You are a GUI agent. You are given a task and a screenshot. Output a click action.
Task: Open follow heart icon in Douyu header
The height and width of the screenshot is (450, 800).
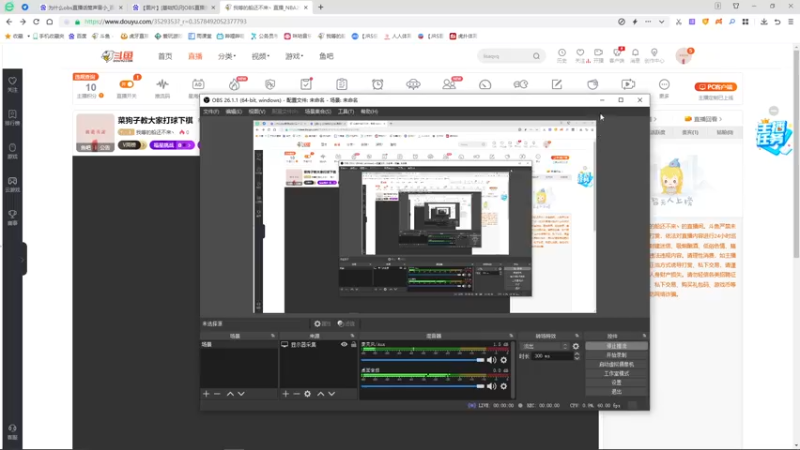coord(580,55)
